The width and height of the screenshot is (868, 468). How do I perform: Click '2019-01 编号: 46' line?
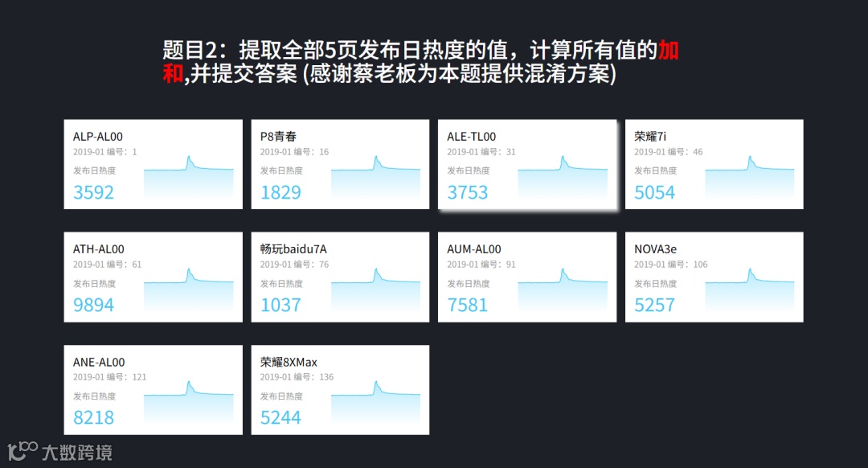coord(669,152)
